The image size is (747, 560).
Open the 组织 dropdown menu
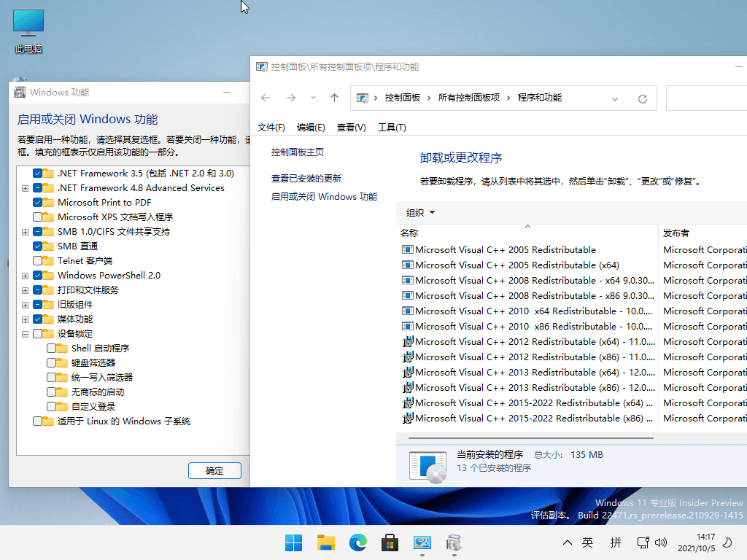[x=417, y=212]
